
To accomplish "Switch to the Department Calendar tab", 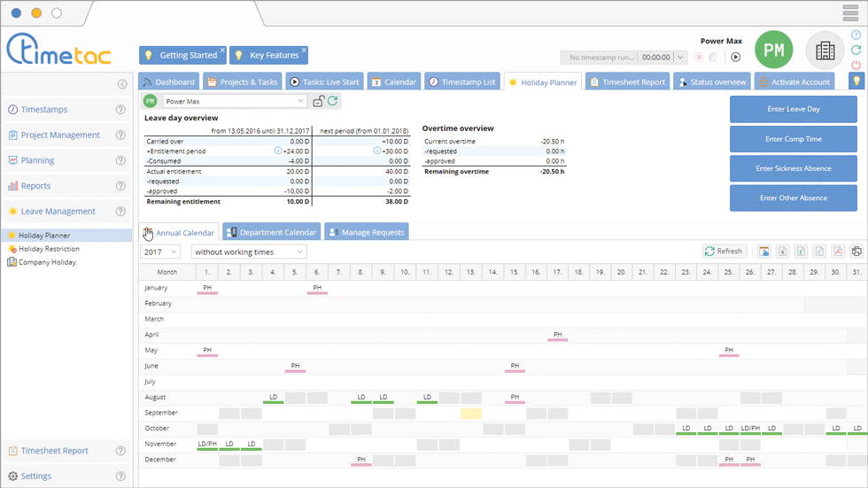I will [x=271, y=232].
